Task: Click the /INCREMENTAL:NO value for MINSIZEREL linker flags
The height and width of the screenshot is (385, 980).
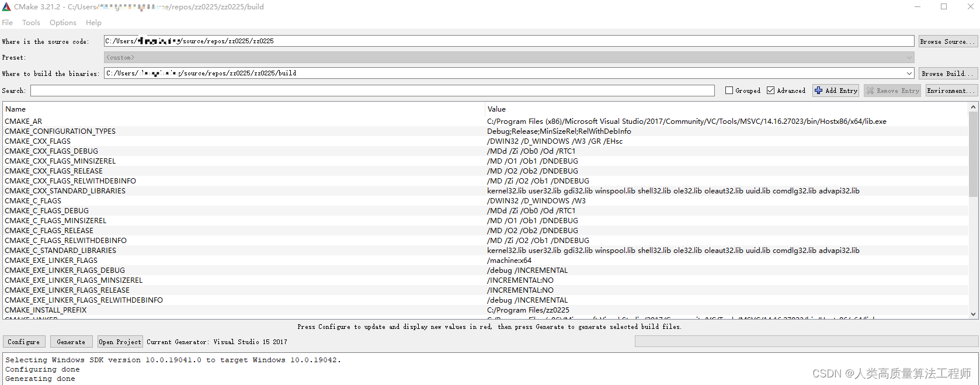Action: 520,280
